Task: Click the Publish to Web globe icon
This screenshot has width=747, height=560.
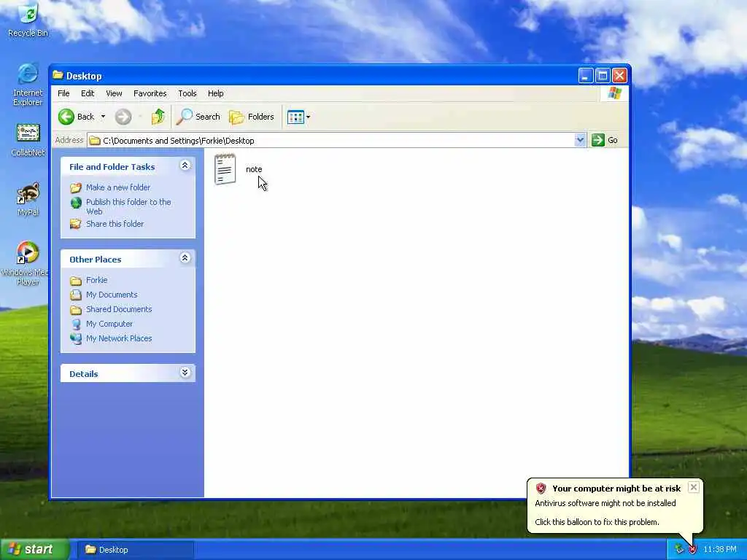Action: pyautogui.click(x=76, y=203)
